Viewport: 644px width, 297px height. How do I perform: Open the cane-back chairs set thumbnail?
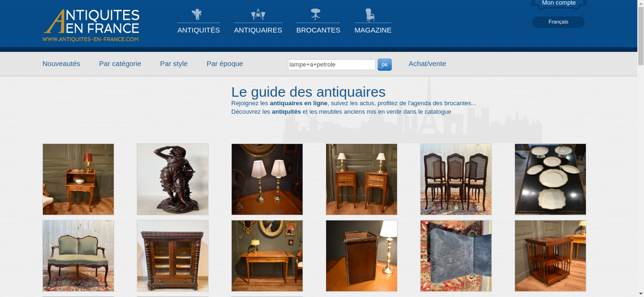point(456,179)
